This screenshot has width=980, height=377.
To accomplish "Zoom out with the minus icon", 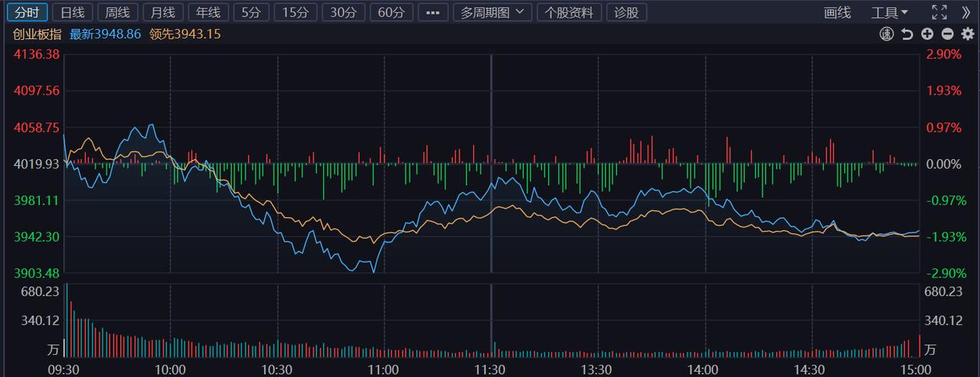I will 947,34.
